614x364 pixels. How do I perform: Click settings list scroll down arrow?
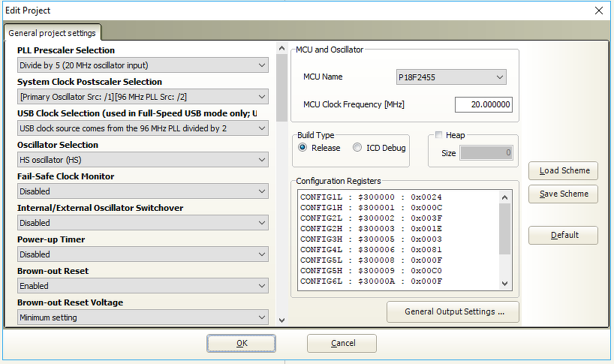tap(281, 320)
